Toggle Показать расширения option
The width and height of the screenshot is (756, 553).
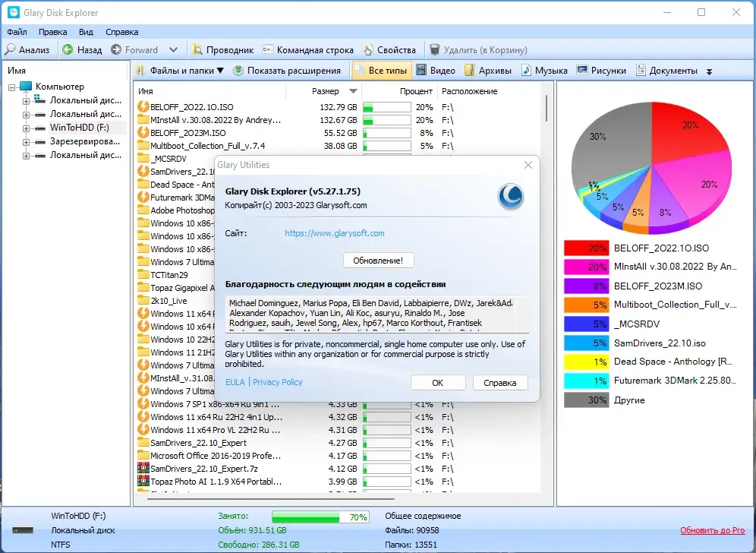[288, 71]
